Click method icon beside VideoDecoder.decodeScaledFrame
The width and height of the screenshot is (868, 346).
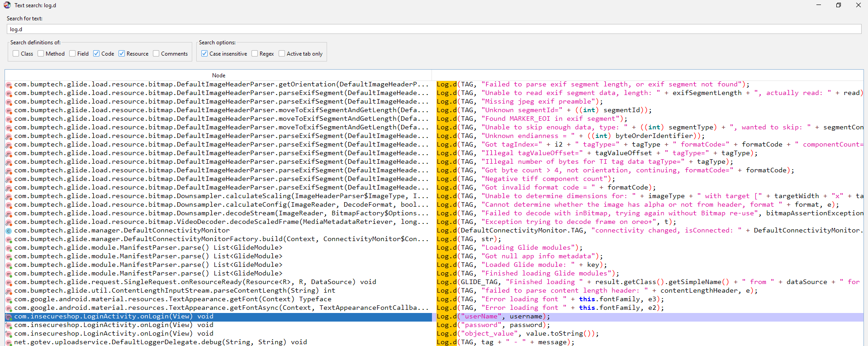tap(9, 222)
